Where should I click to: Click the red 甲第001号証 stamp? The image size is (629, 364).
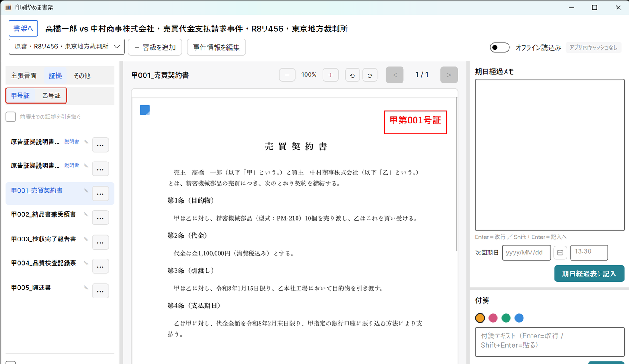(415, 122)
